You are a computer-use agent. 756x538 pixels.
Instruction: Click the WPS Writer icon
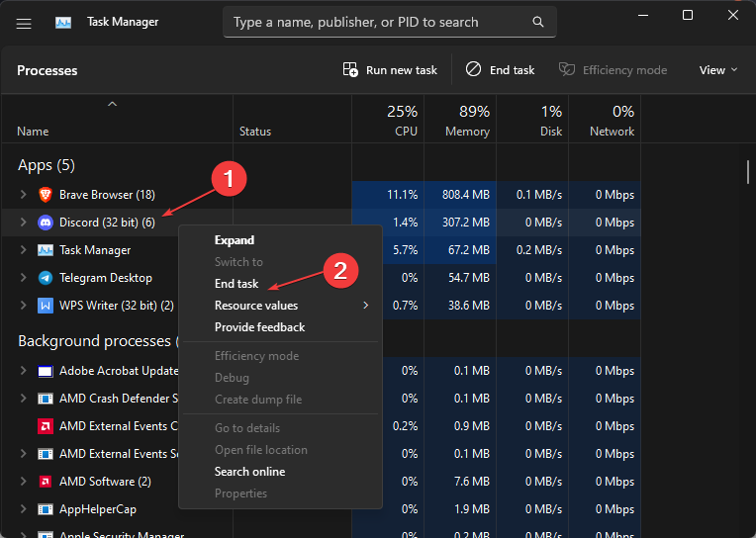(x=46, y=306)
